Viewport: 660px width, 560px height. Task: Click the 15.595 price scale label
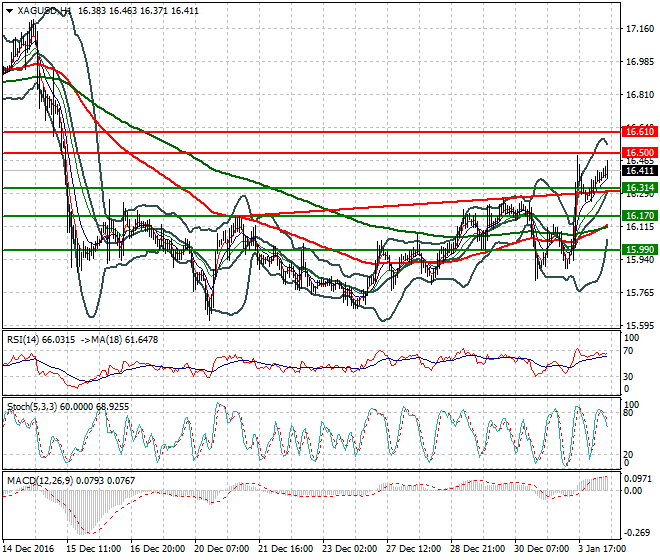coord(640,325)
